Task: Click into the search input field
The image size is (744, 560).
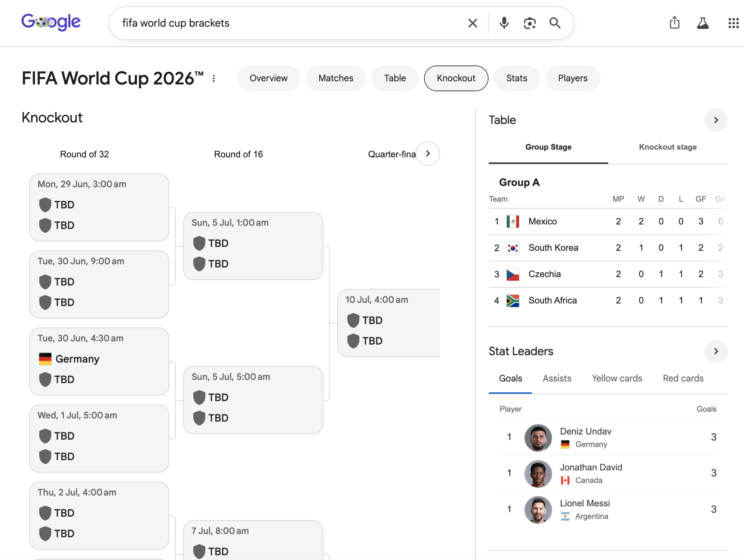Action: 289,23
